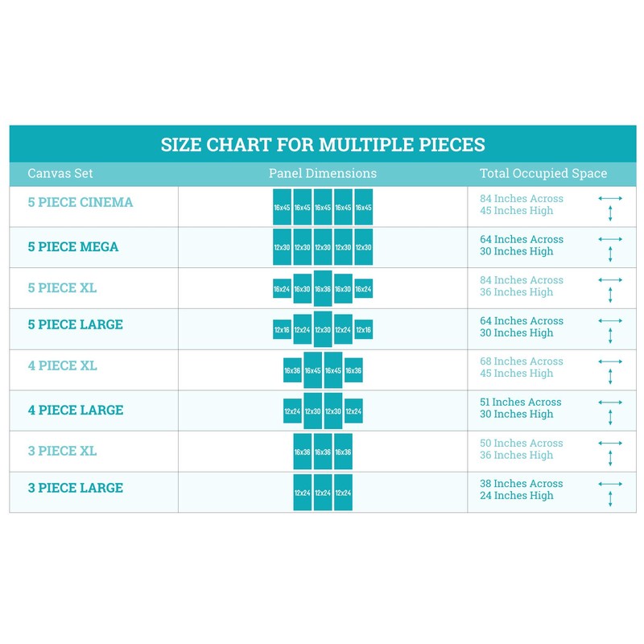Select the center 16x36 panel in 5 Piece XL diagram
The height and width of the screenshot is (644, 644).
[x=322, y=288]
